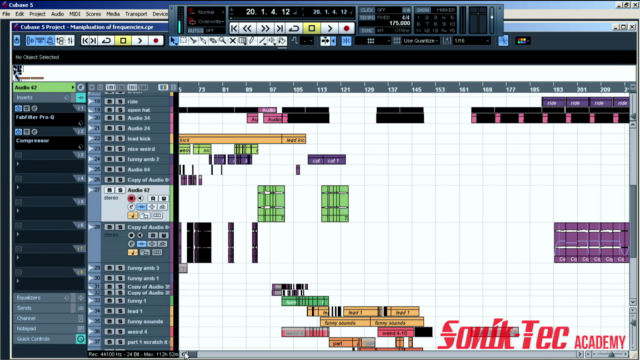
Task: Click ruler position at bar 121
Action: (x=345, y=89)
